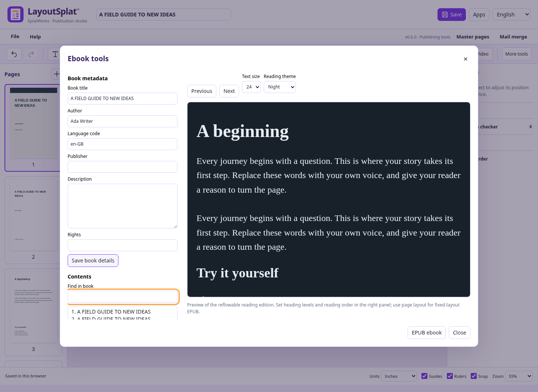Open the Help menu

[x=35, y=37]
